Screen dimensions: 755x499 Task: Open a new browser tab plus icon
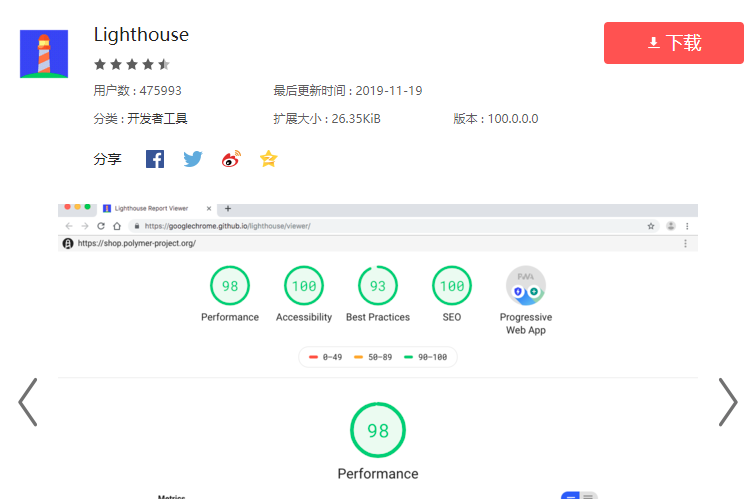[x=228, y=209]
